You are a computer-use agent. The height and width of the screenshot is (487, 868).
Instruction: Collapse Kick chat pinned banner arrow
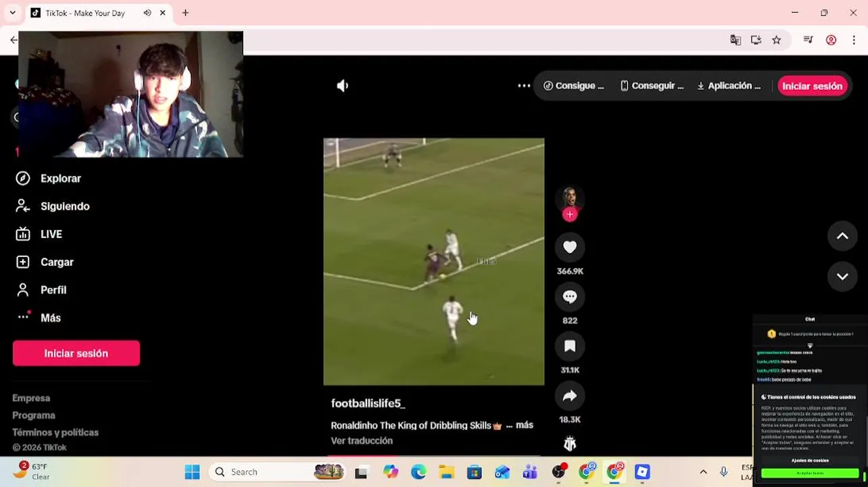[x=810, y=346]
